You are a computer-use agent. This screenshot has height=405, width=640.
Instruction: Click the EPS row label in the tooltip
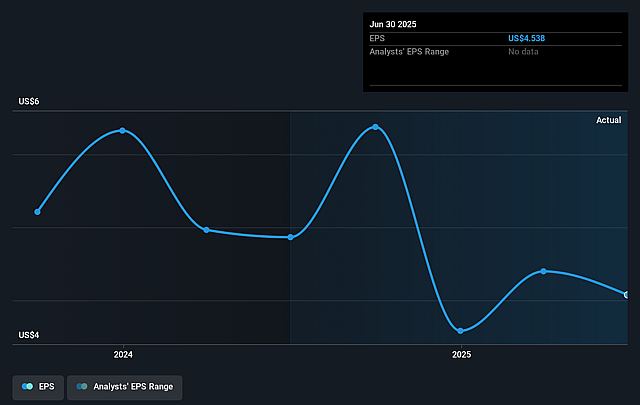377,38
